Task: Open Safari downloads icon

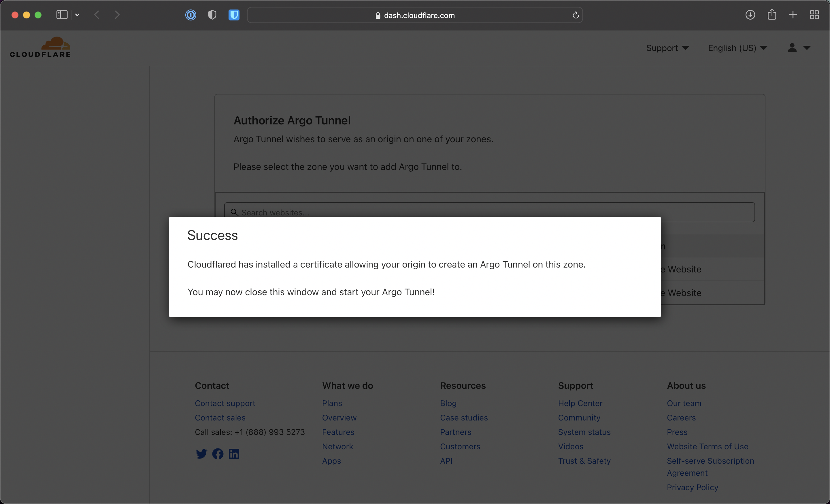Action: point(750,15)
